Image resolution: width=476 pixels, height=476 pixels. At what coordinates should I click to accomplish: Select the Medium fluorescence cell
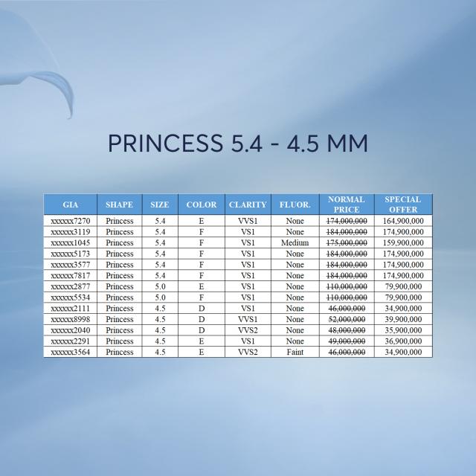(x=295, y=243)
